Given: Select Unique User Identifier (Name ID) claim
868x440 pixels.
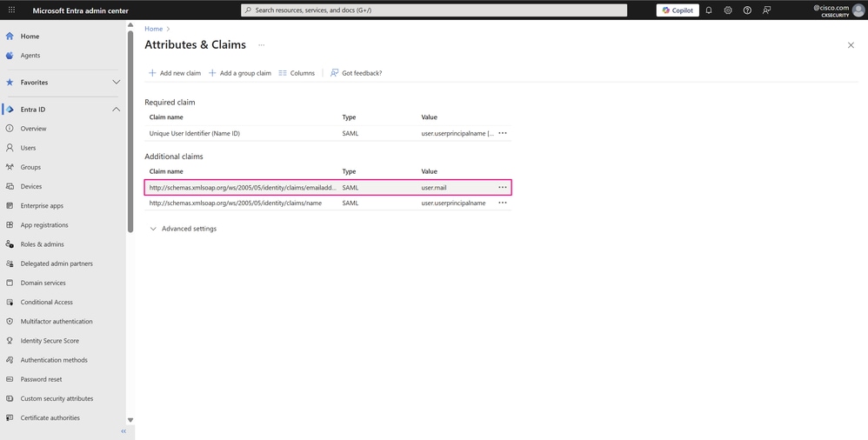Looking at the screenshot, I should coord(194,133).
